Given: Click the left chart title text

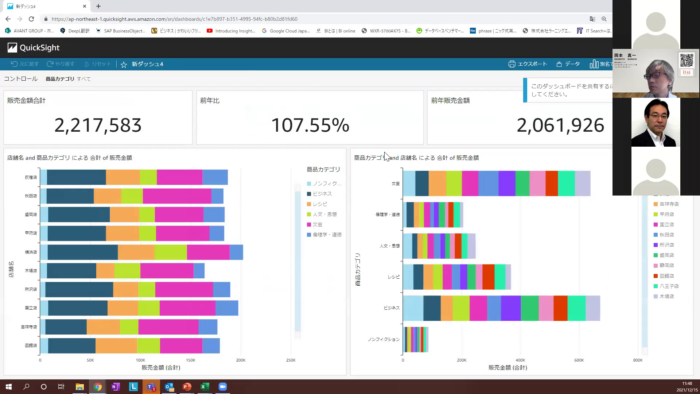Looking at the screenshot, I should tap(70, 158).
